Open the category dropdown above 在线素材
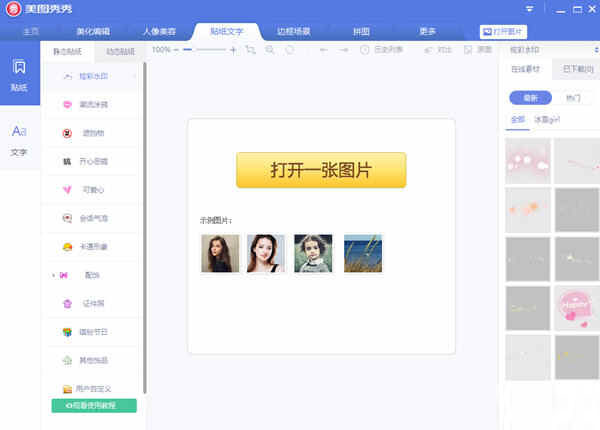Viewport: 600px width, 430px height. [548, 49]
